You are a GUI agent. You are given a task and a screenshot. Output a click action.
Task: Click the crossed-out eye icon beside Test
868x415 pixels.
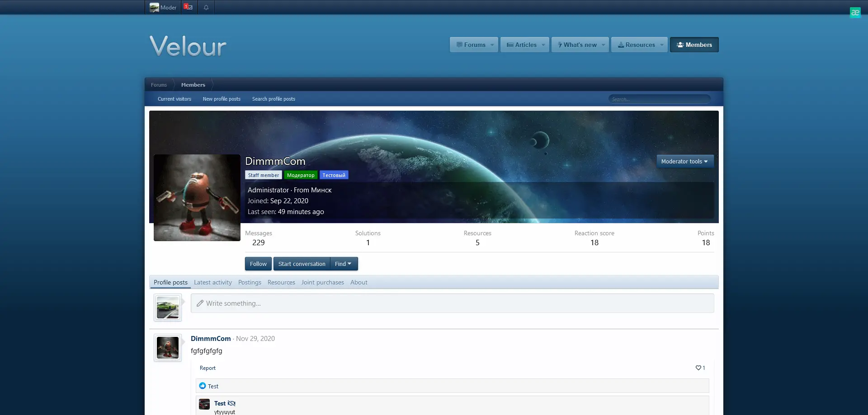[231, 403]
